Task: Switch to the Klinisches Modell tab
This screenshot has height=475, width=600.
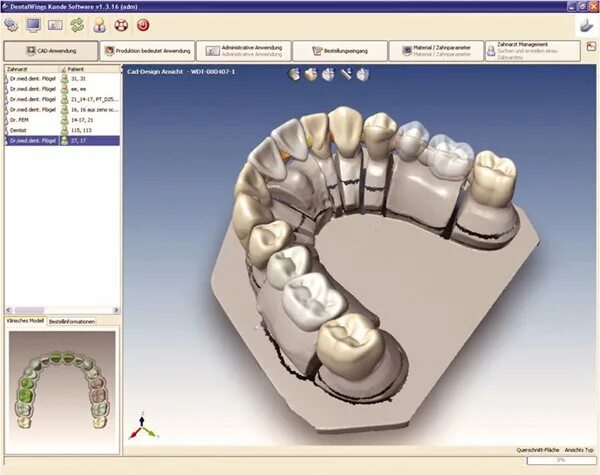Action: click(25, 321)
